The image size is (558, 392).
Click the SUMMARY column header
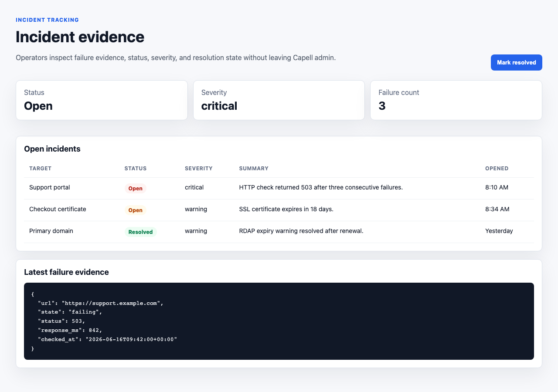[x=254, y=169]
